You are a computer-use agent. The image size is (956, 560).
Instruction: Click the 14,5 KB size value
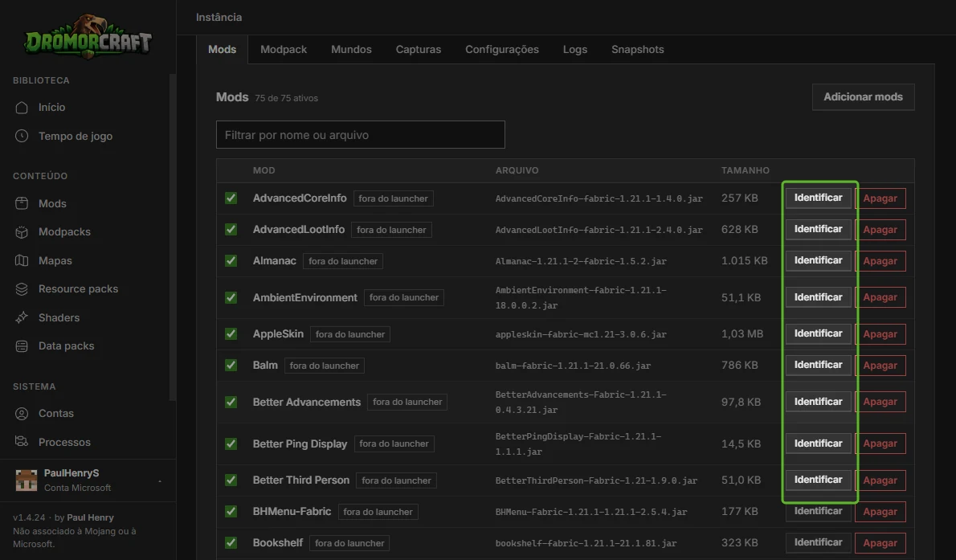741,444
